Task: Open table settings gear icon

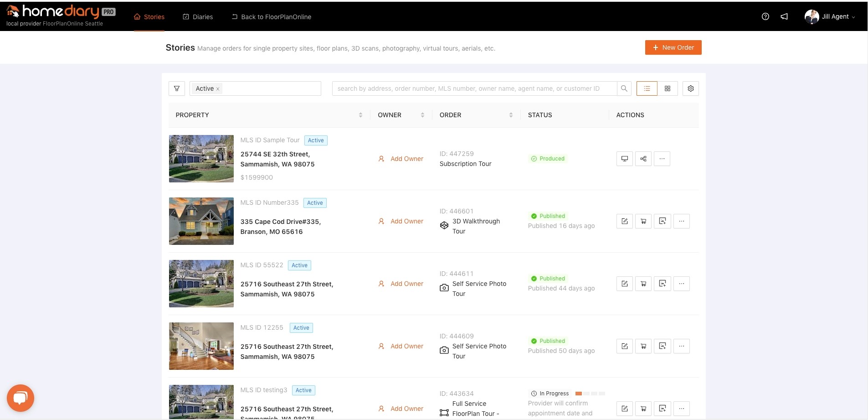Action: coord(690,88)
